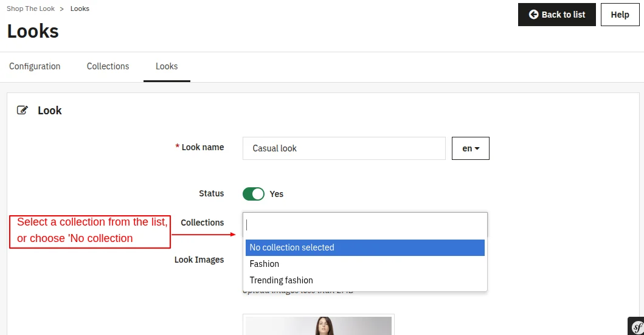Screen dimensions: 644x335
Task: Switch to the Collections tab
Action: pyautogui.click(x=108, y=66)
